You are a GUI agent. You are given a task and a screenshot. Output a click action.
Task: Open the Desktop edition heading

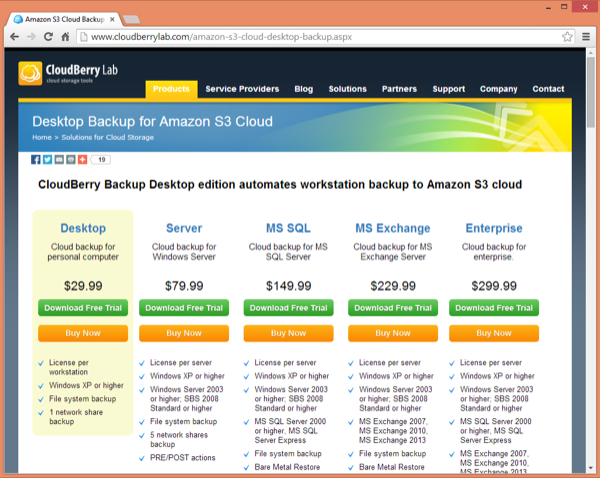click(x=83, y=228)
